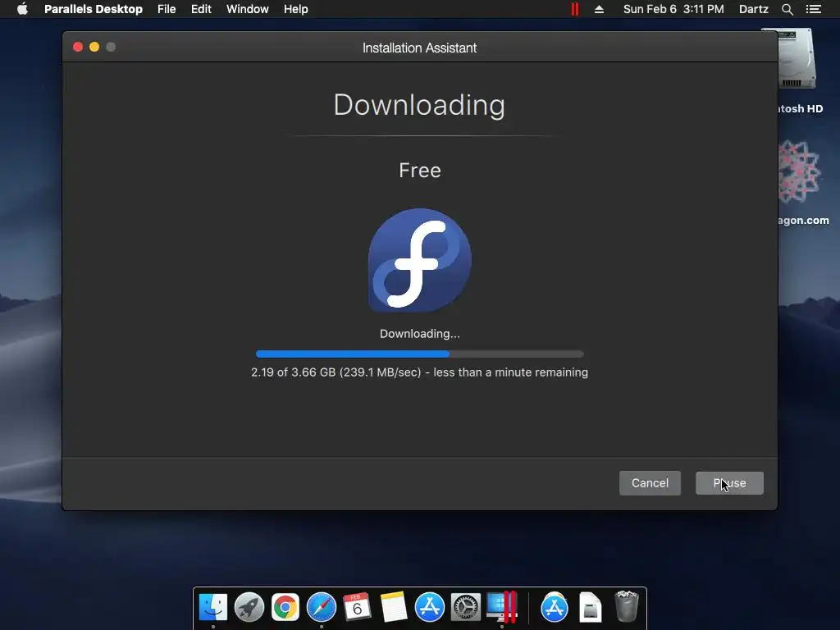Click the Installation Assistant title text
840x630 pixels.
point(419,48)
